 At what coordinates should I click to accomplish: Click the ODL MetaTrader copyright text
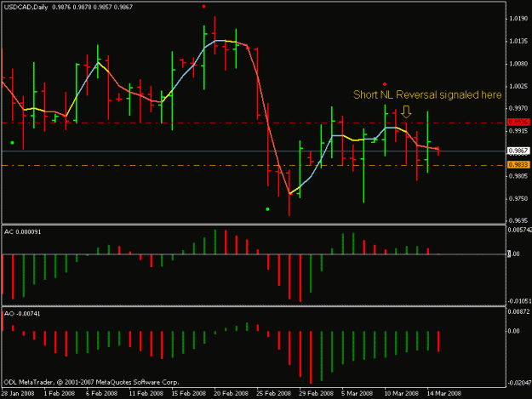91,382
